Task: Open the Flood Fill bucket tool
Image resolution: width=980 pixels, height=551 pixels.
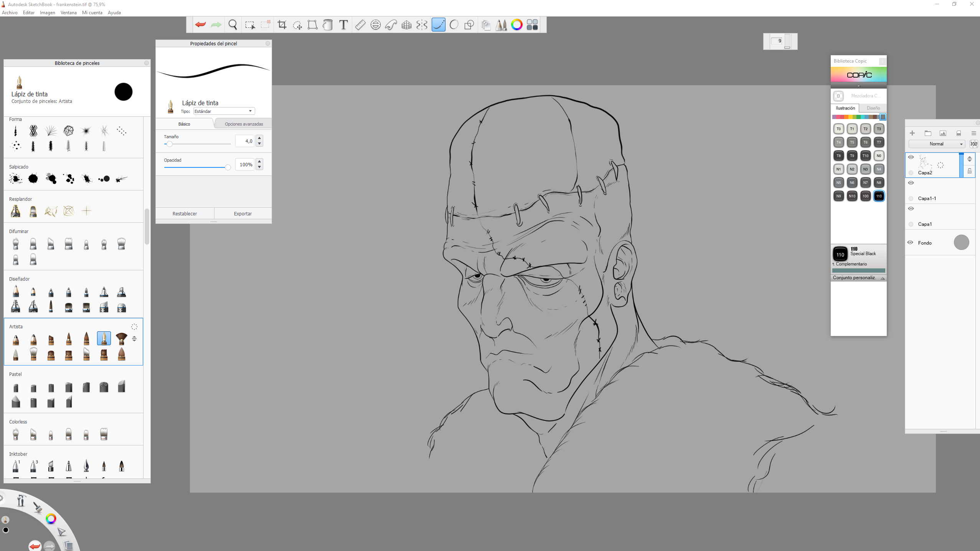Action: click(x=328, y=25)
